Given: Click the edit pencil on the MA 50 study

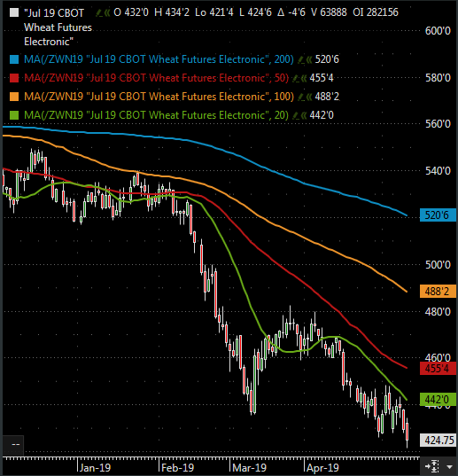Looking at the screenshot, I should [x=295, y=78].
